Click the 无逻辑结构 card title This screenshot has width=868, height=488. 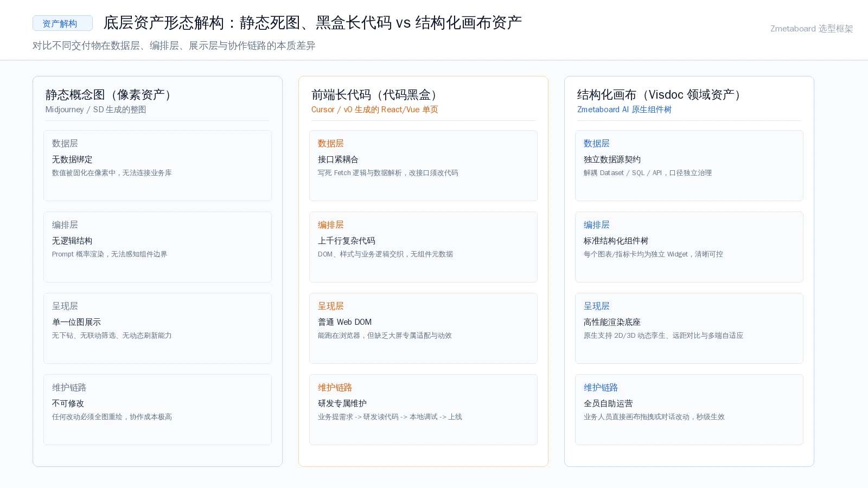coord(72,241)
